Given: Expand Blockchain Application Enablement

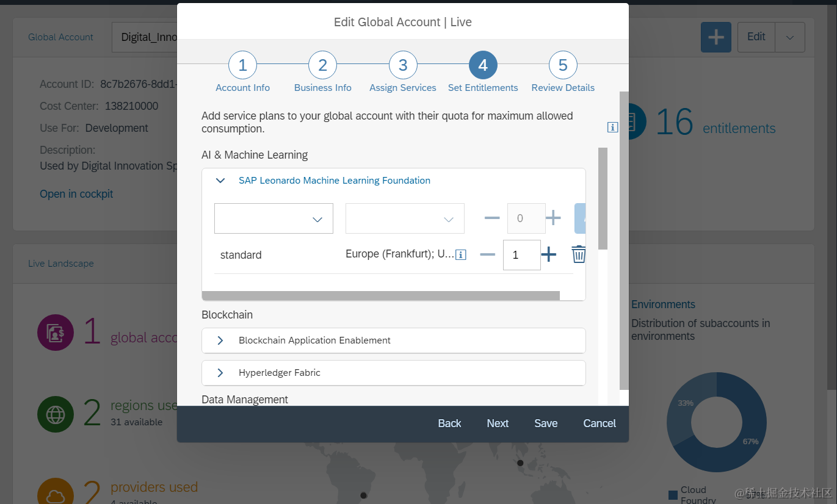Looking at the screenshot, I should (220, 340).
